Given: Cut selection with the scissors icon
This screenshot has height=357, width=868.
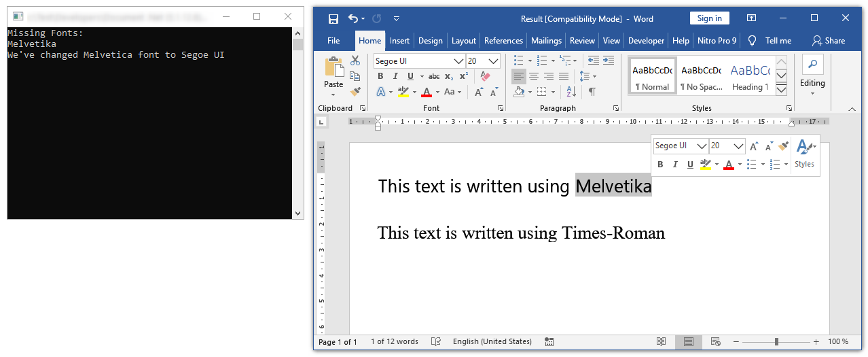Looking at the screenshot, I should tap(355, 61).
